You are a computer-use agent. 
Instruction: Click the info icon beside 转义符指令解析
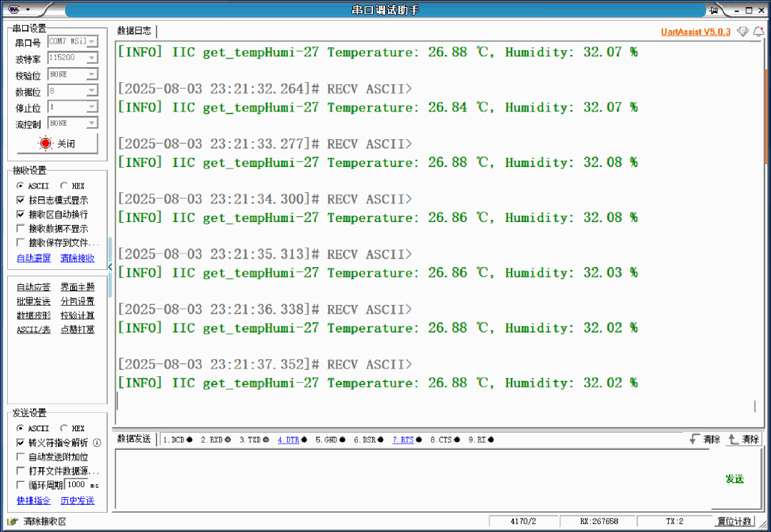(x=97, y=443)
